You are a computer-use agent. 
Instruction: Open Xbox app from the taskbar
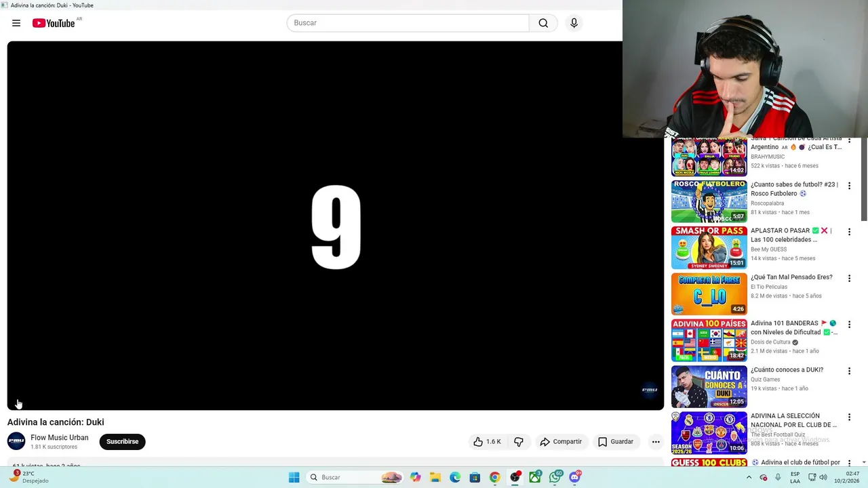point(535,477)
